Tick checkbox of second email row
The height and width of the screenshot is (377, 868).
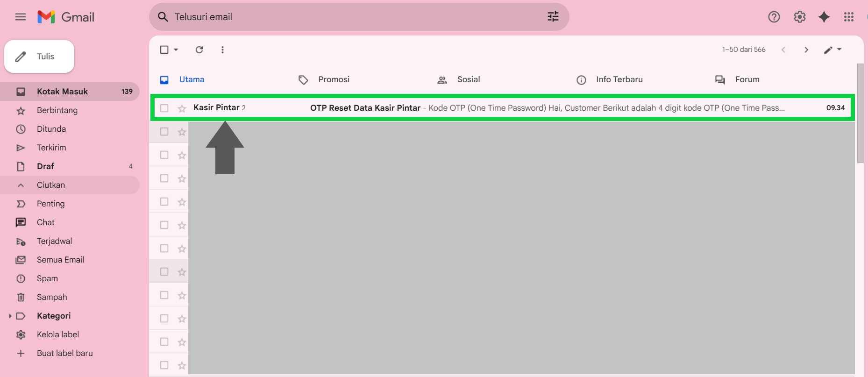(164, 132)
